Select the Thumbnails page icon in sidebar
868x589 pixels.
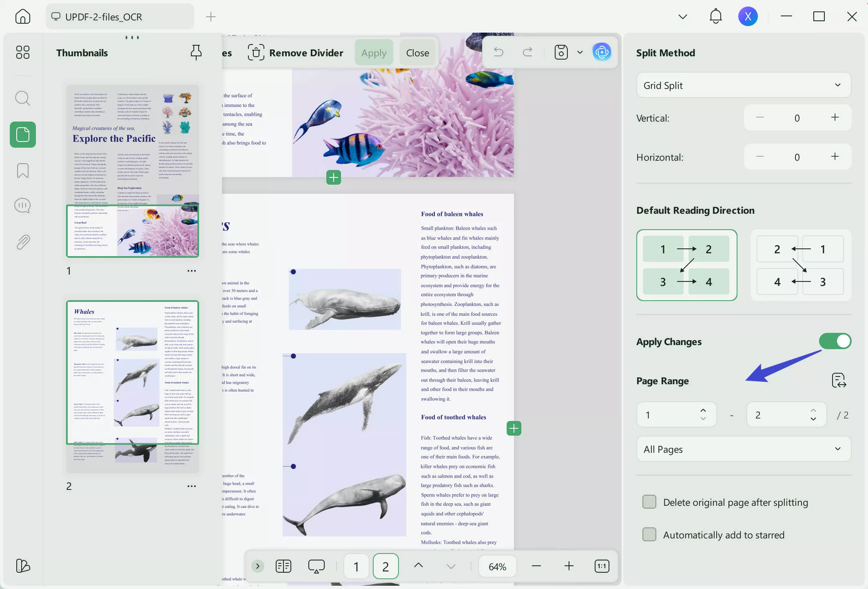tap(22, 135)
